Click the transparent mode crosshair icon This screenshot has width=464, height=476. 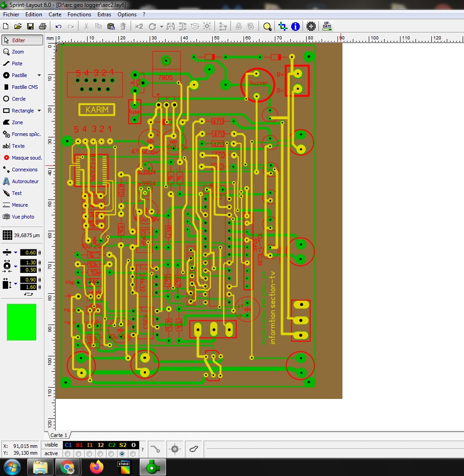[x=283, y=26]
